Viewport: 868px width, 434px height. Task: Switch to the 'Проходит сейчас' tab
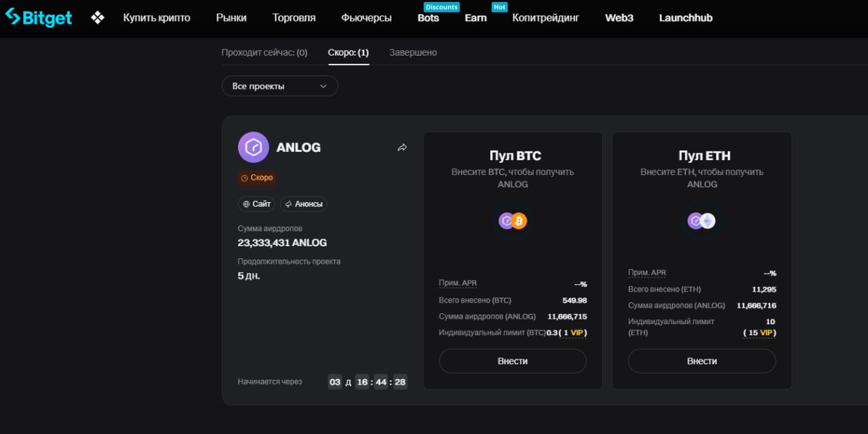[x=264, y=52]
